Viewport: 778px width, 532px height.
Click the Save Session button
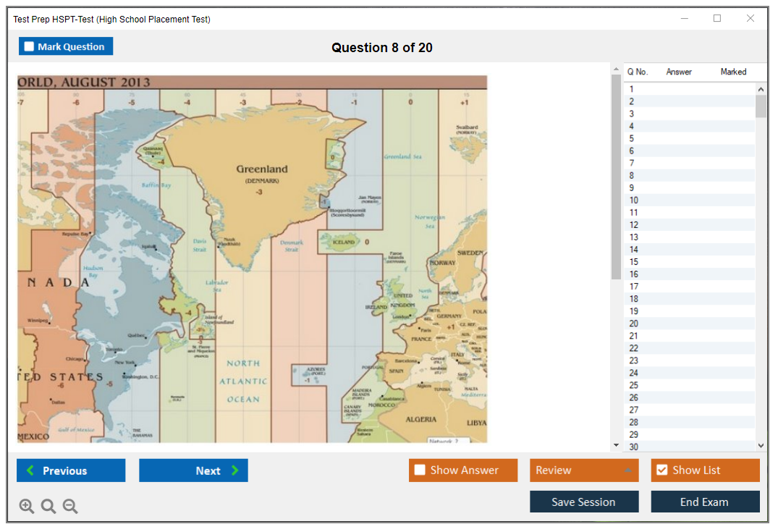[x=584, y=502]
